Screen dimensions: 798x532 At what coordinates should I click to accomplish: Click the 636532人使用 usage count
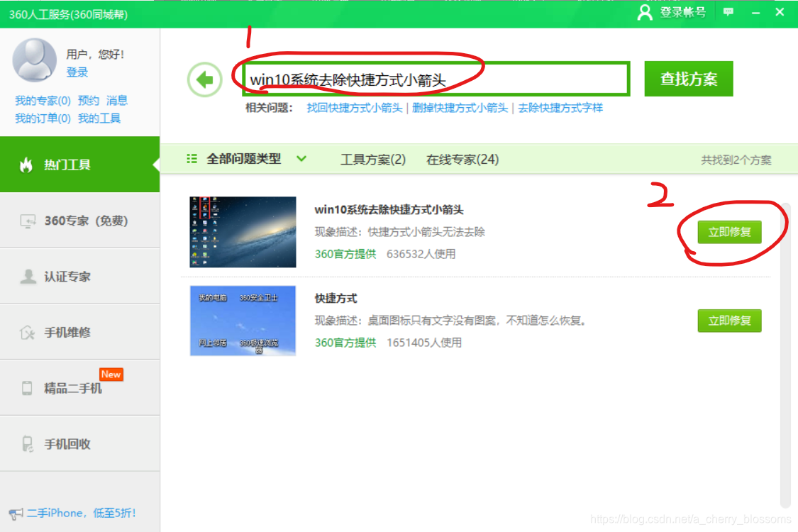coord(421,254)
